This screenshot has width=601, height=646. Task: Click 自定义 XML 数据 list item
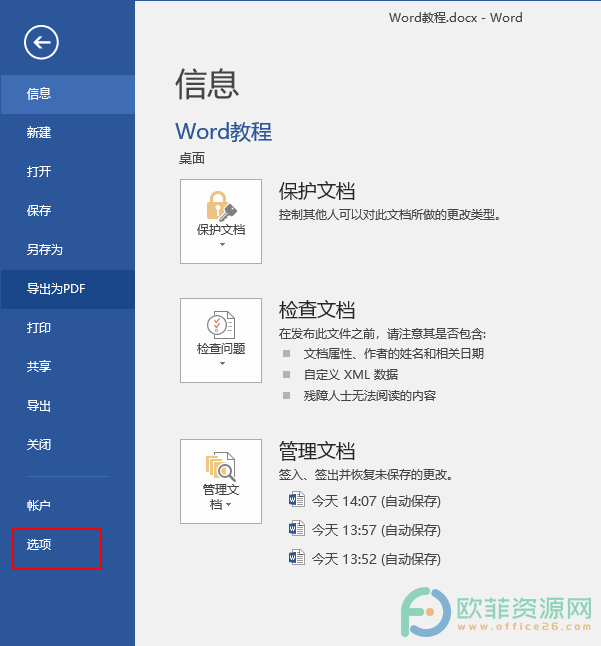[351, 374]
